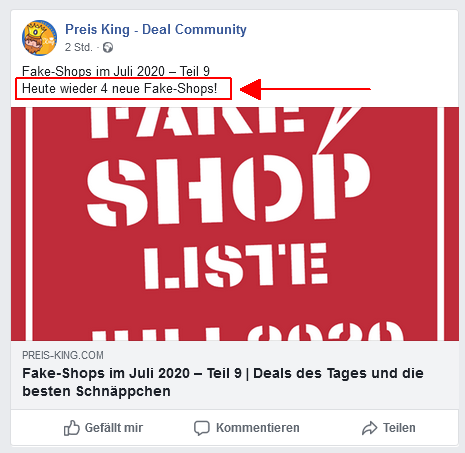Choose the Kommentieren label

pos(258,428)
